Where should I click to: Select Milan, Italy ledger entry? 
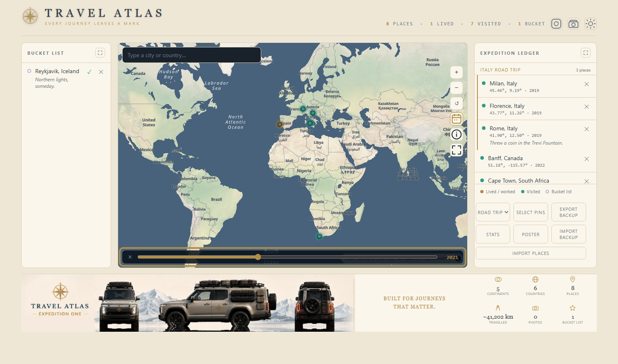point(537,86)
